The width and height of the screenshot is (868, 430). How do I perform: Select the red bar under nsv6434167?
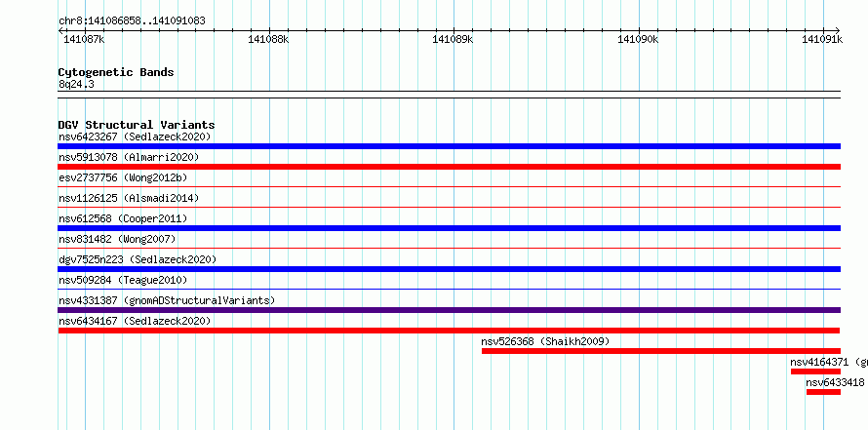tap(449, 331)
